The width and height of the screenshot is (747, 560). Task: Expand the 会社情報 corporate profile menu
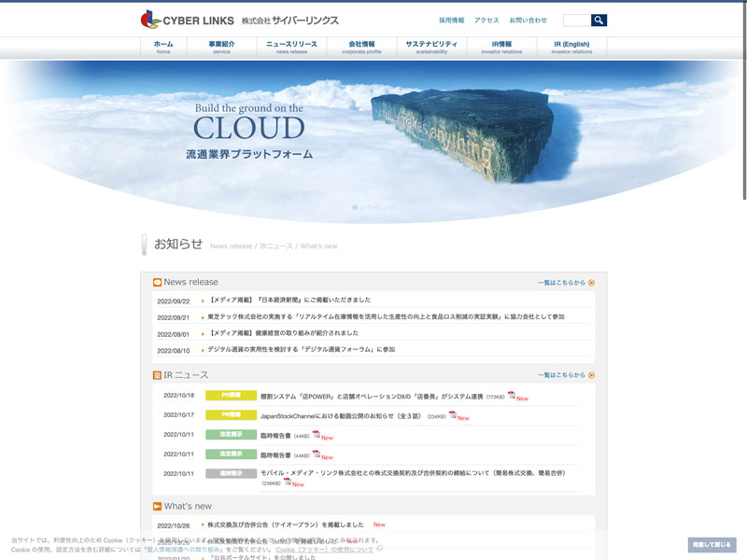click(361, 47)
